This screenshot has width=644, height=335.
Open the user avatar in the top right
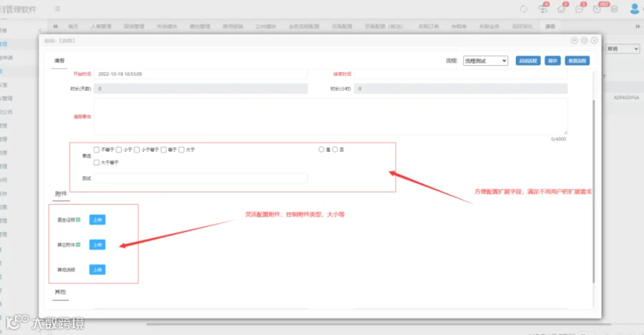(635, 9)
